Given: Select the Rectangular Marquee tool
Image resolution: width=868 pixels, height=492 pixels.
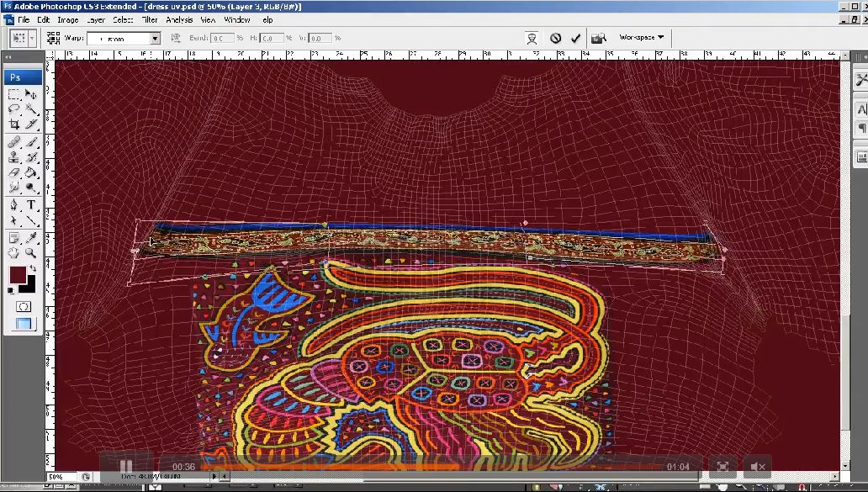Looking at the screenshot, I should tap(14, 94).
